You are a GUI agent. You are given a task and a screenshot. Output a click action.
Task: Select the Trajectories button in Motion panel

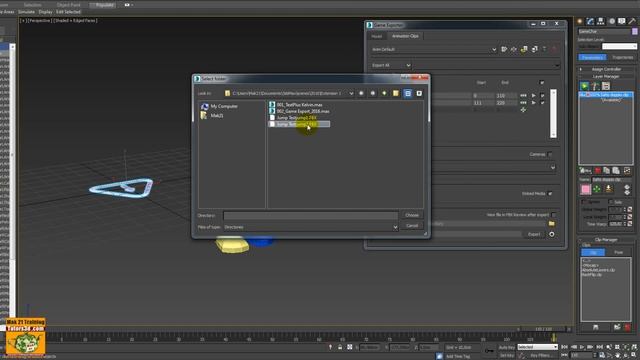(x=622, y=58)
